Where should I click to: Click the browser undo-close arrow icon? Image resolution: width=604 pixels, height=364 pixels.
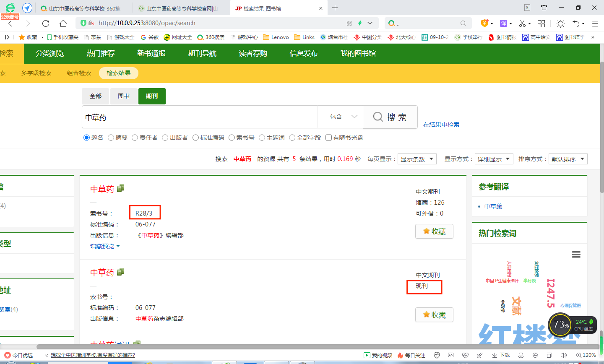tap(576, 23)
